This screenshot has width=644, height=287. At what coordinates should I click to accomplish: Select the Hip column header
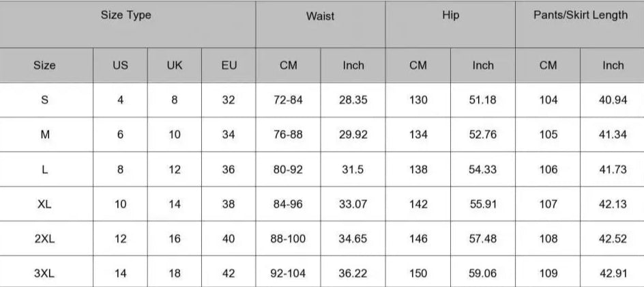450,24
